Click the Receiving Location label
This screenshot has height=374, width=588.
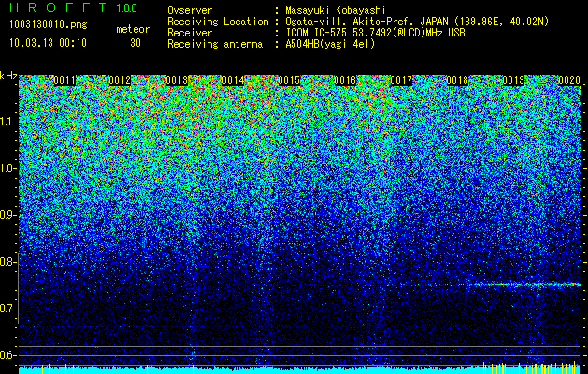coord(218,22)
